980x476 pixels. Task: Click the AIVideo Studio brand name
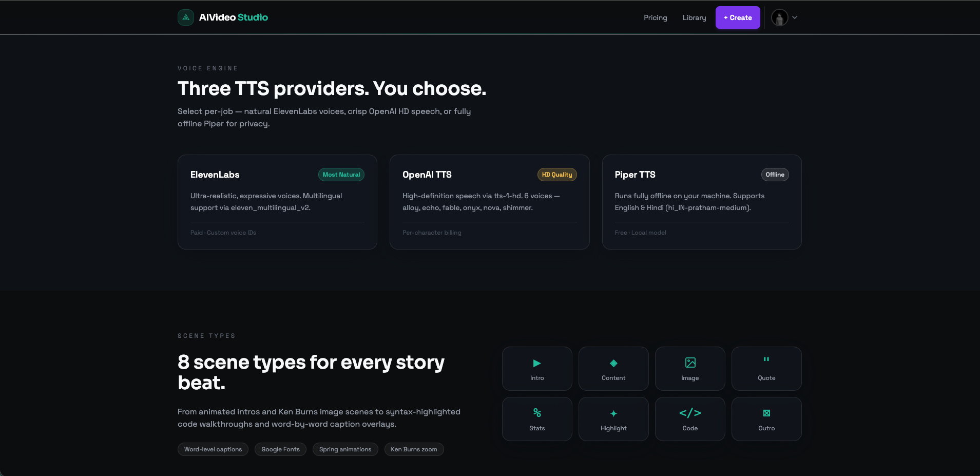point(234,17)
